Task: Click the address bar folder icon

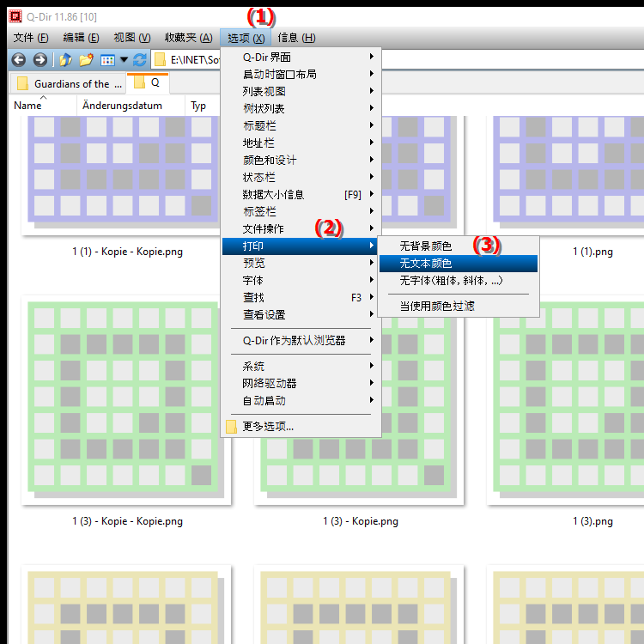Action: click(160, 60)
